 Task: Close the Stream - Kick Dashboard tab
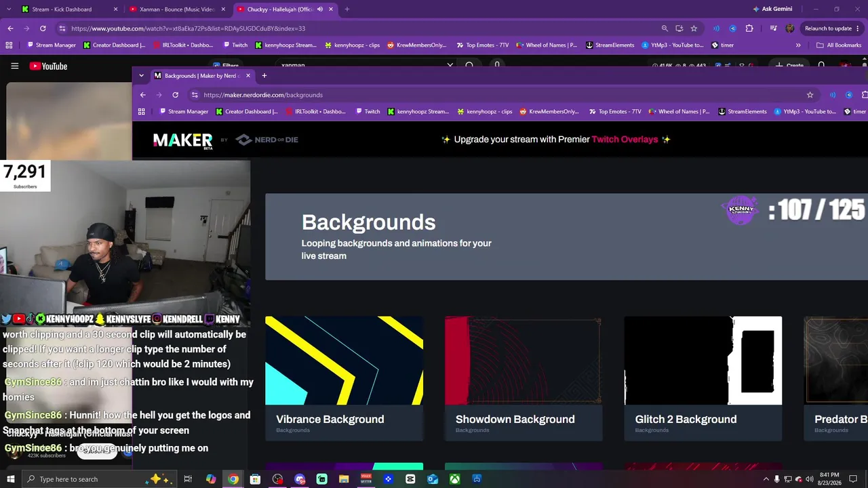click(115, 9)
